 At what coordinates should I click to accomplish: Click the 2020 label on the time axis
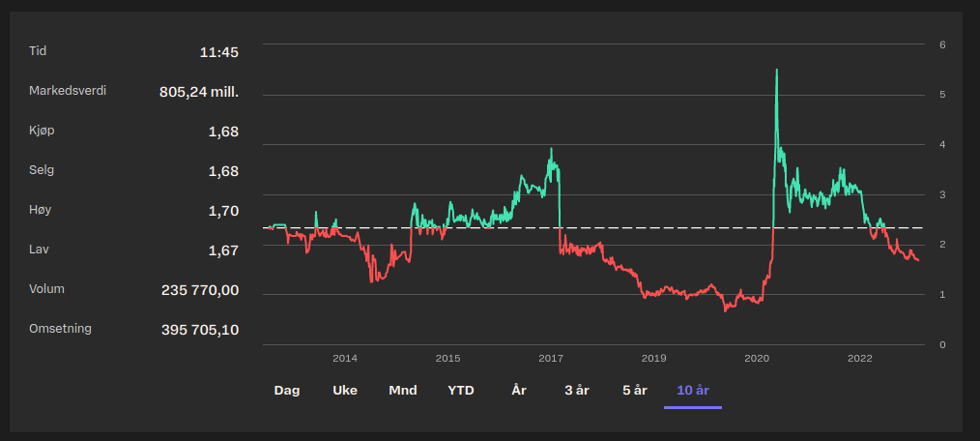(x=757, y=359)
